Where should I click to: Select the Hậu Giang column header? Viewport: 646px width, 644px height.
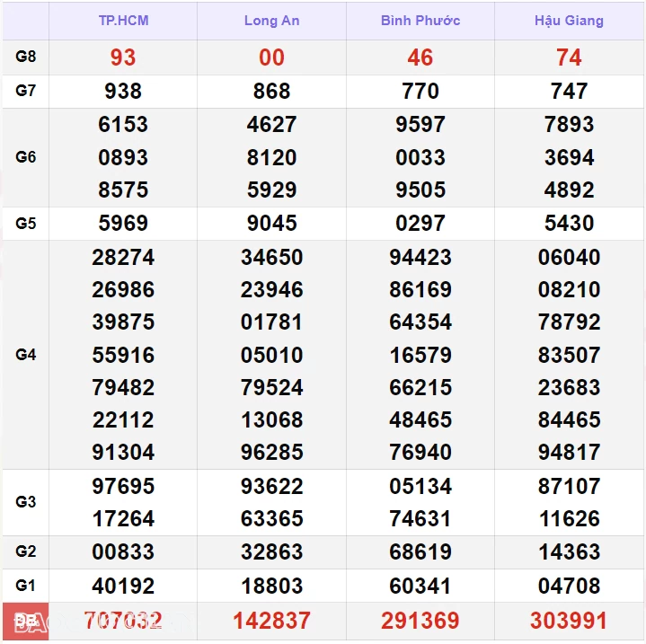[569, 21]
